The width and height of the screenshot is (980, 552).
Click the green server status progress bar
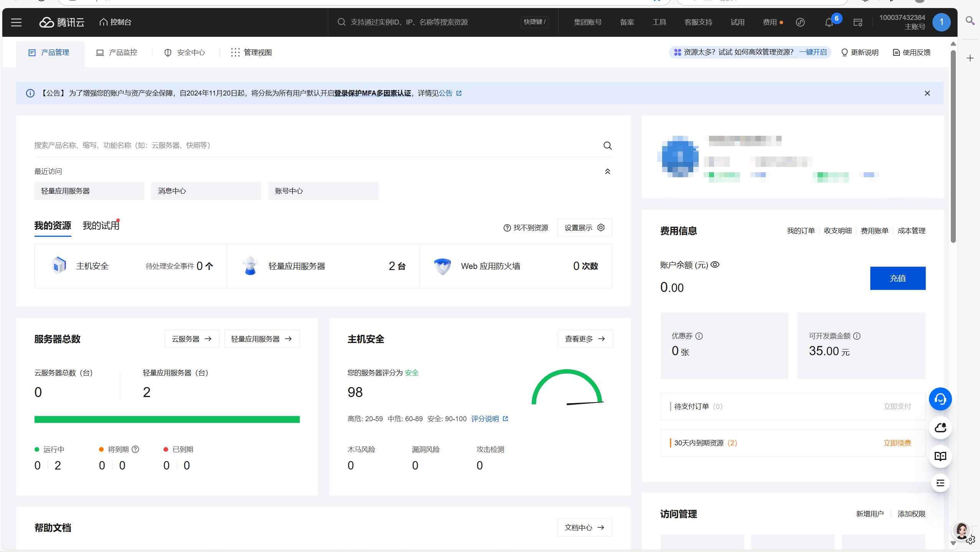[167, 419]
